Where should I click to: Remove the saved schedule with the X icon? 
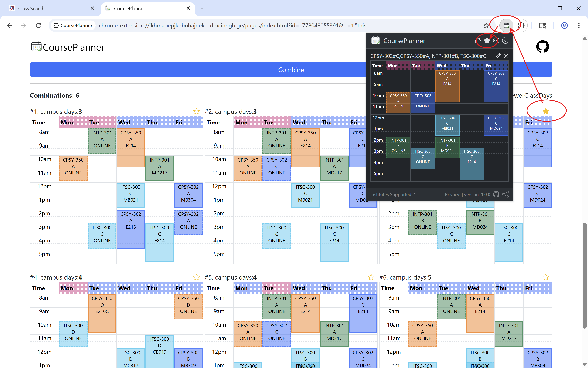pyautogui.click(x=506, y=56)
